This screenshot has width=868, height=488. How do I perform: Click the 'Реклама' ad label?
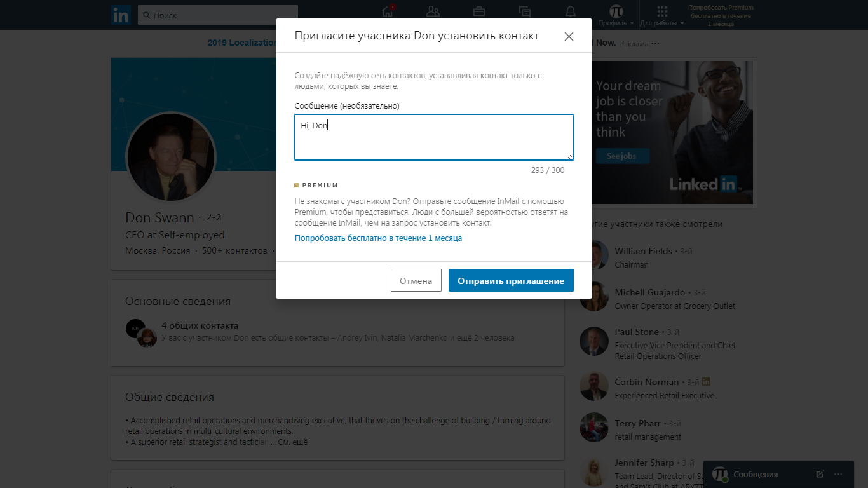(x=634, y=44)
